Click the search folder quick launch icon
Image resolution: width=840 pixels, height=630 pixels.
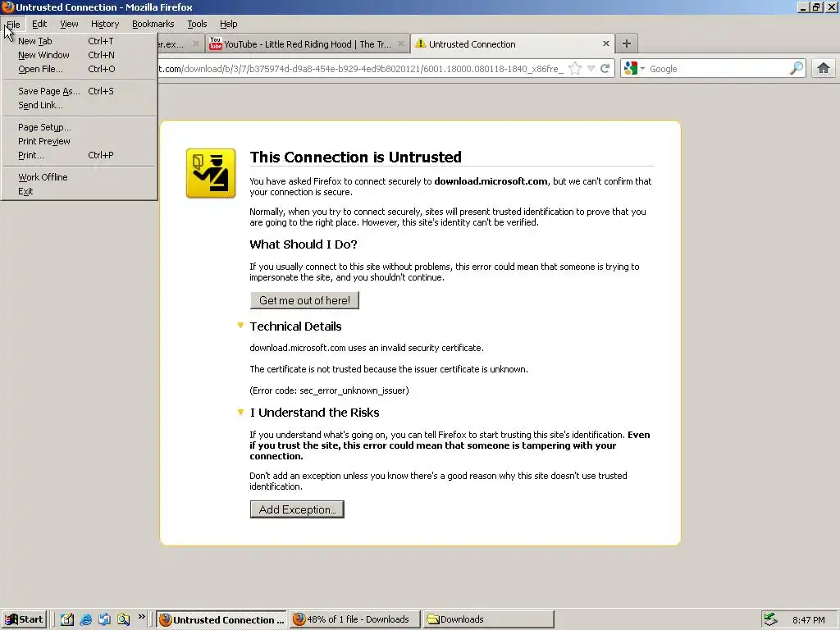tap(123, 620)
